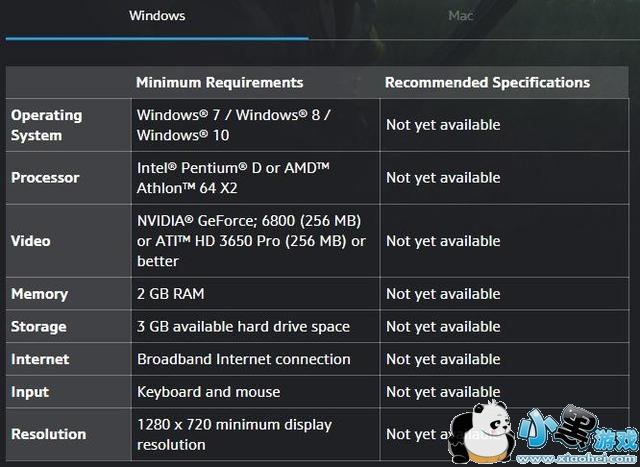This screenshot has height=467, width=640.
Task: Click the 2 GB RAM cell
Action: coord(171,294)
